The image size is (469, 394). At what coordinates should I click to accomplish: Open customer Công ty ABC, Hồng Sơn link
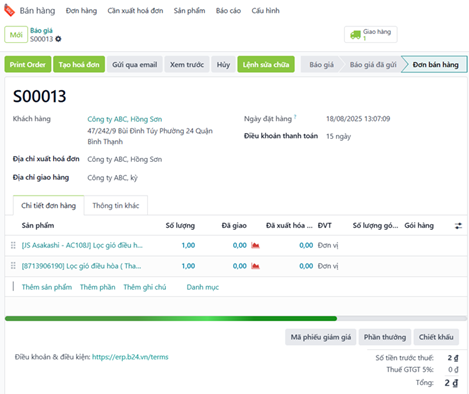(125, 119)
